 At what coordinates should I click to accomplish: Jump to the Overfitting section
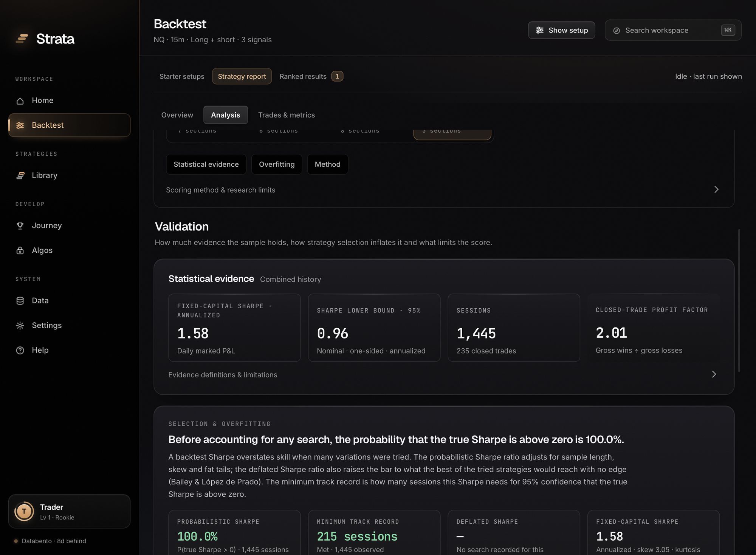pos(277,164)
